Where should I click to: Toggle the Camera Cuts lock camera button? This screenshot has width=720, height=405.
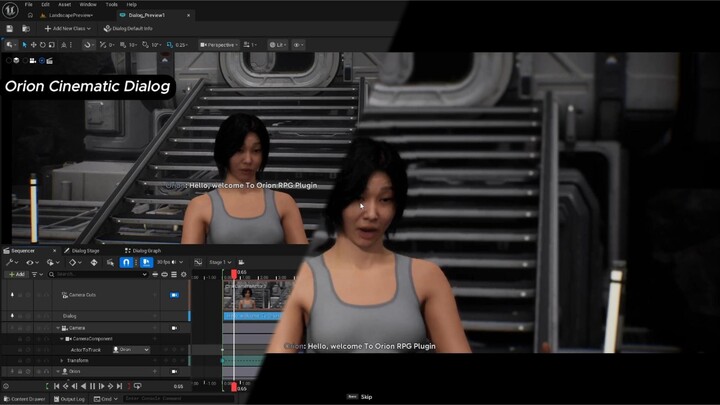(174, 295)
